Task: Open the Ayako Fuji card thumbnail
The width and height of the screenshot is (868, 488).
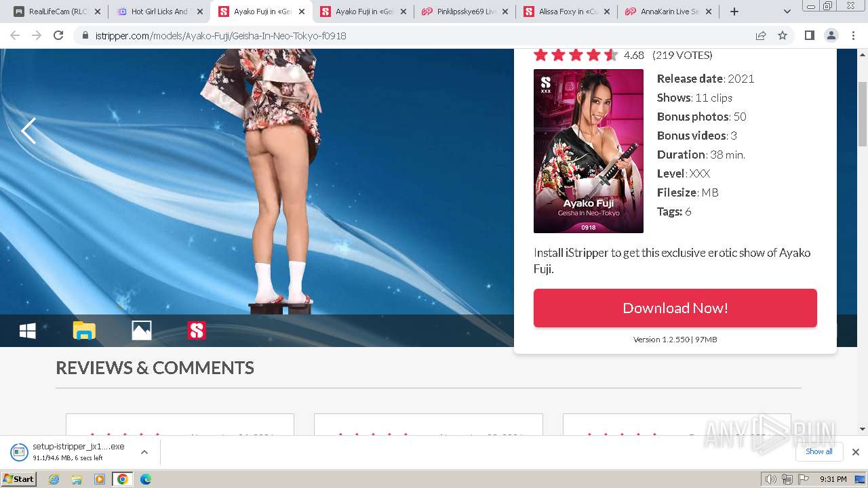Action: (589, 151)
